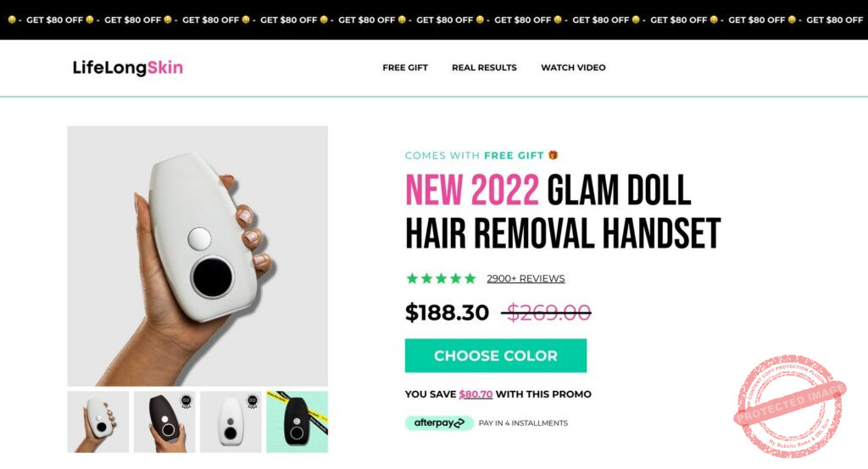Screen dimensions: 868x469
Task: Open the REAL RESULTS menu item
Action: [484, 68]
